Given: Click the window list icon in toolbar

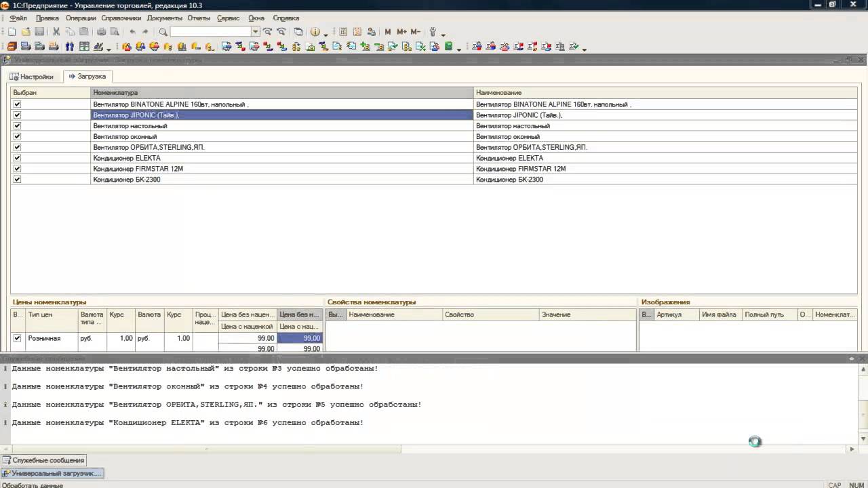Looking at the screenshot, I should (x=298, y=32).
